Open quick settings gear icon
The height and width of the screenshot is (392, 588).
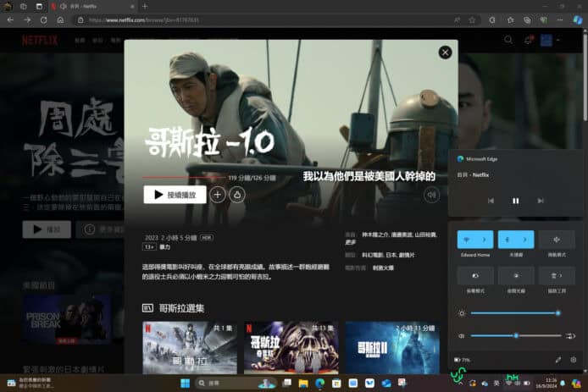click(x=574, y=360)
